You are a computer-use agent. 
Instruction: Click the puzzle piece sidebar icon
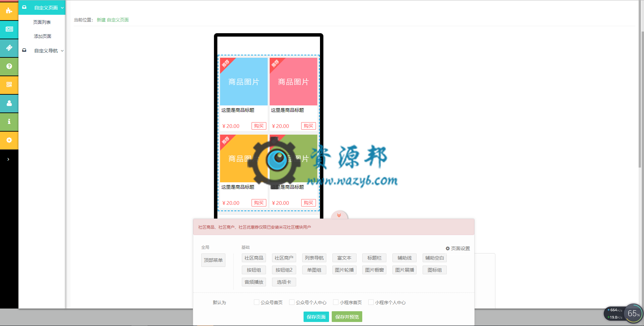pyautogui.click(x=9, y=11)
